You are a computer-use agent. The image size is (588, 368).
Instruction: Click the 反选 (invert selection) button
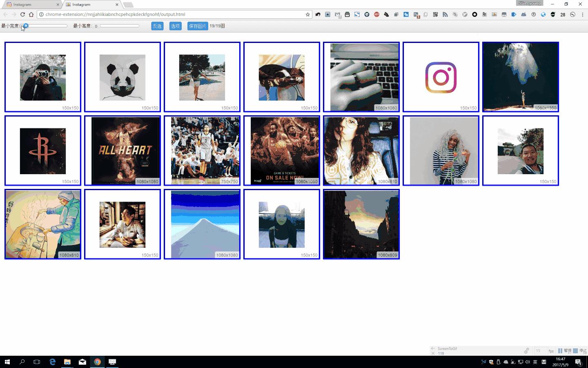(x=157, y=26)
